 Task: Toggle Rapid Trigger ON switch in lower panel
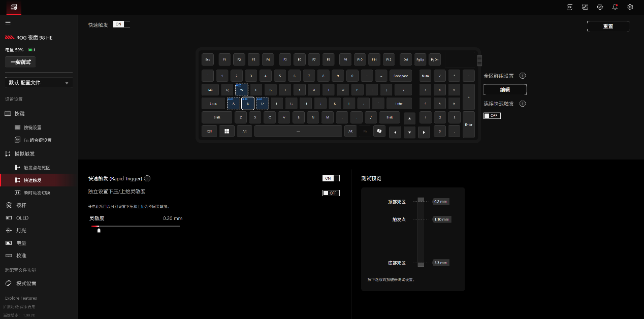click(331, 178)
